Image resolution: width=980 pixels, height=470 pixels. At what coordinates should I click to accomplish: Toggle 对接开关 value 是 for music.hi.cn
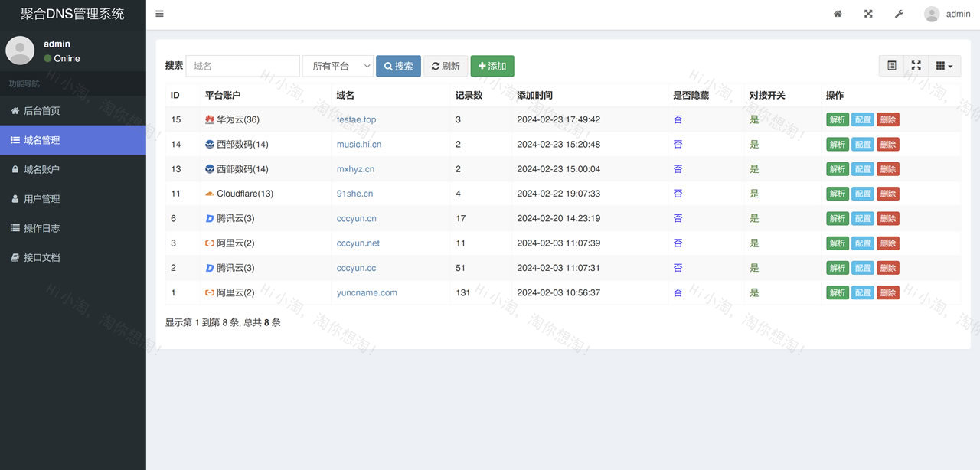pyautogui.click(x=754, y=145)
